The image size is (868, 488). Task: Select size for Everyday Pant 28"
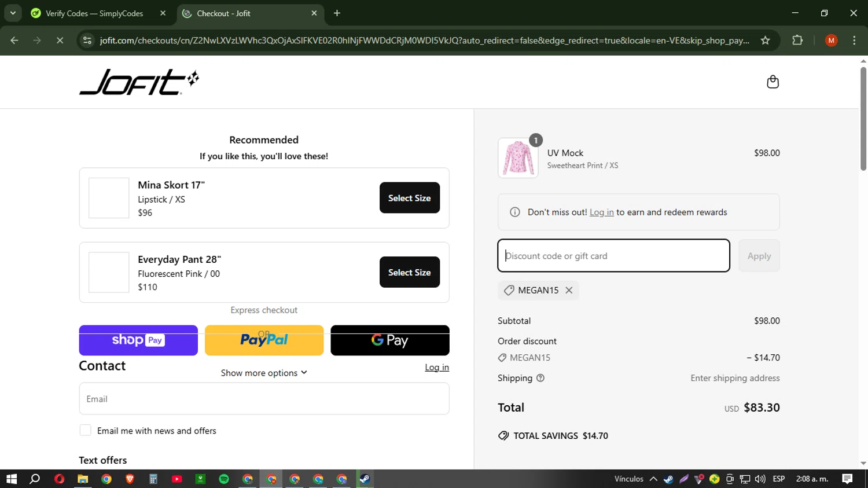coord(410,272)
